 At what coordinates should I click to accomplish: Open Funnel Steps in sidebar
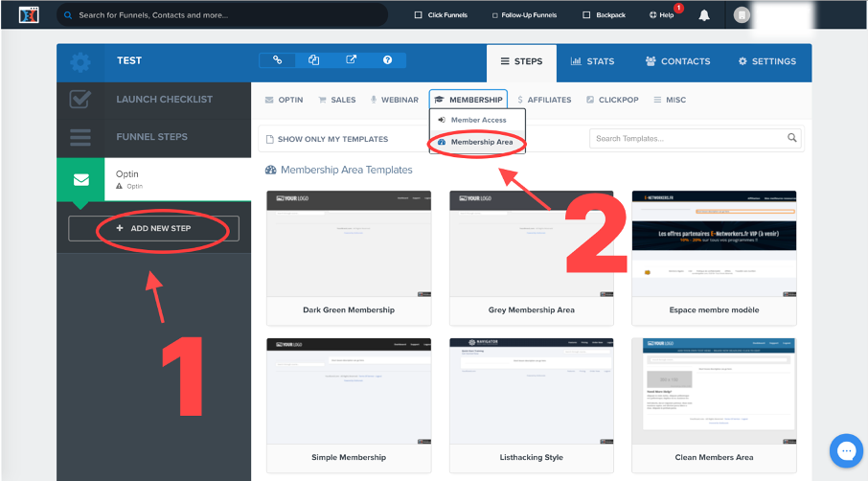pos(154,137)
